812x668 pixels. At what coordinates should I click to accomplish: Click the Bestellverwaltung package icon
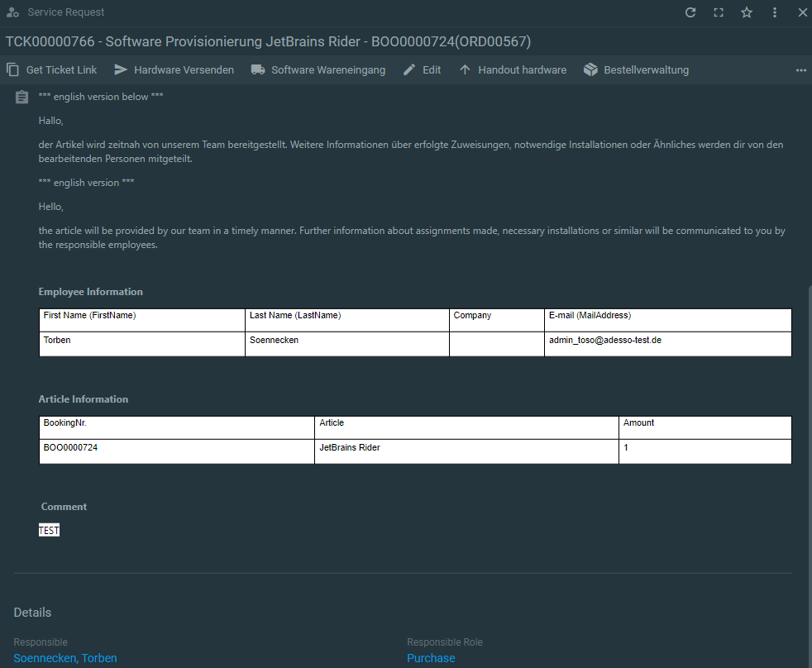tap(590, 70)
